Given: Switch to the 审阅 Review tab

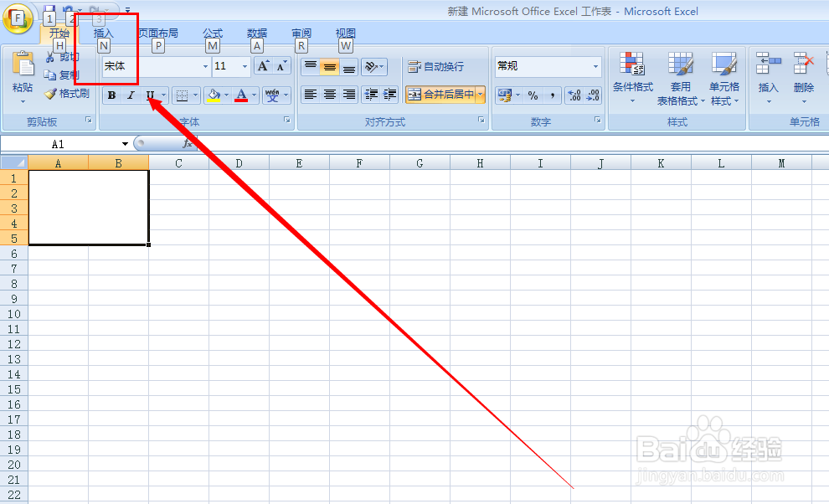Looking at the screenshot, I should click(301, 33).
